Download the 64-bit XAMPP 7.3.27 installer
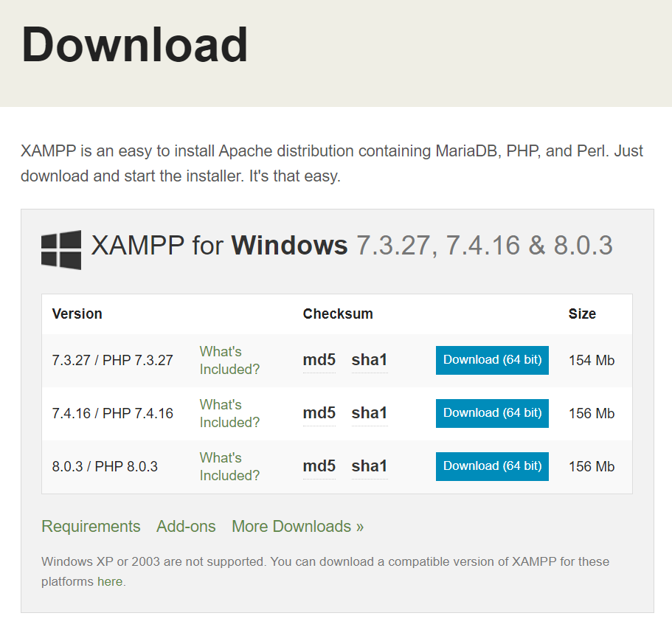 click(491, 360)
